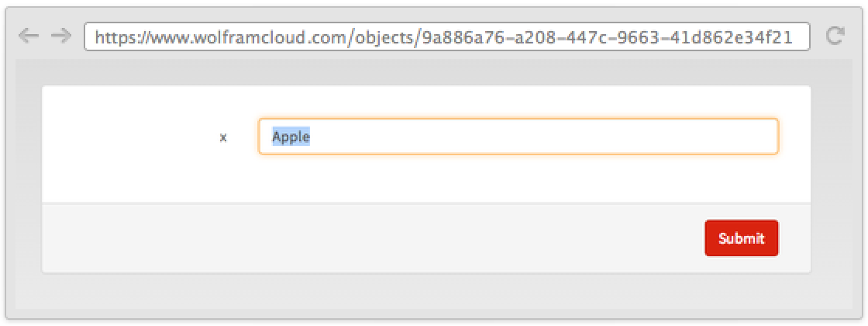Click the browser back arrow
Viewport: 868px width, 326px height.
[x=28, y=36]
